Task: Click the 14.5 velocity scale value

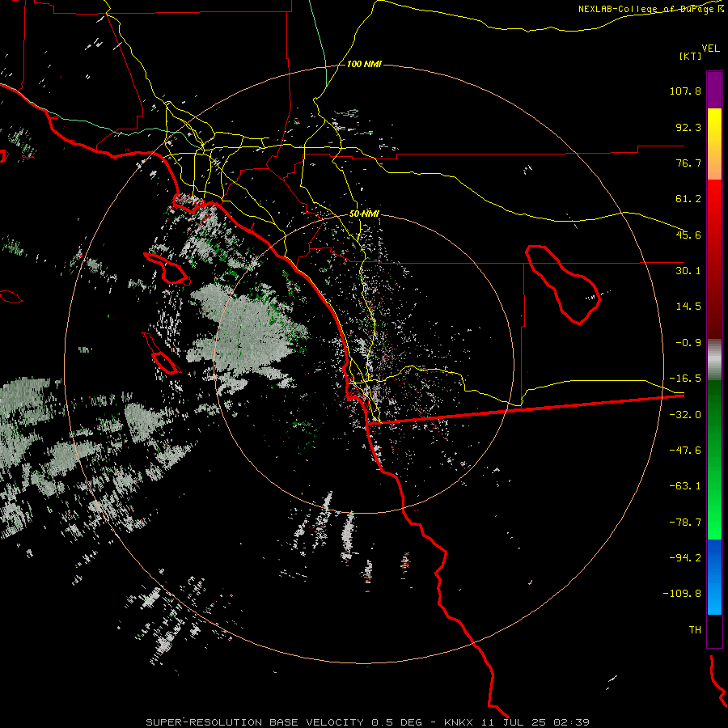Action: (x=688, y=307)
